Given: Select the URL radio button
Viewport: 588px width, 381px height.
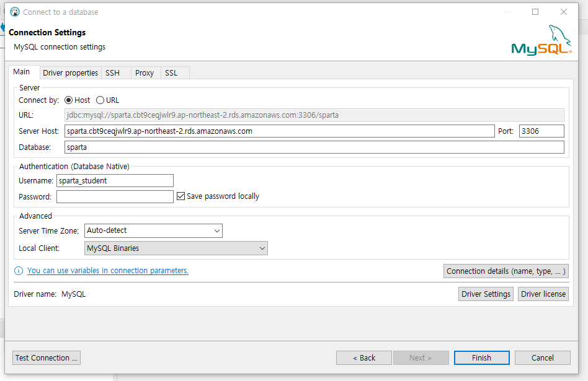Looking at the screenshot, I should (x=100, y=100).
